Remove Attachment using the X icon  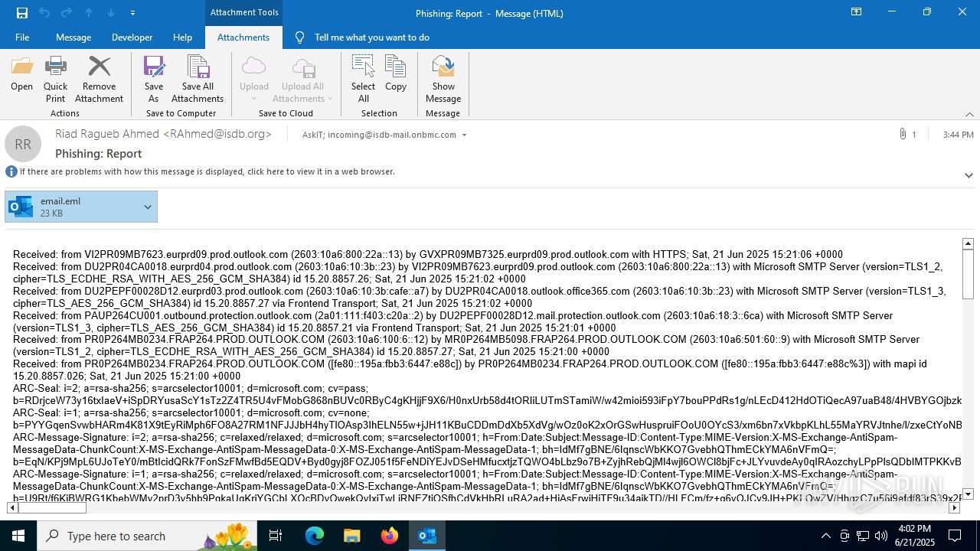click(x=99, y=79)
